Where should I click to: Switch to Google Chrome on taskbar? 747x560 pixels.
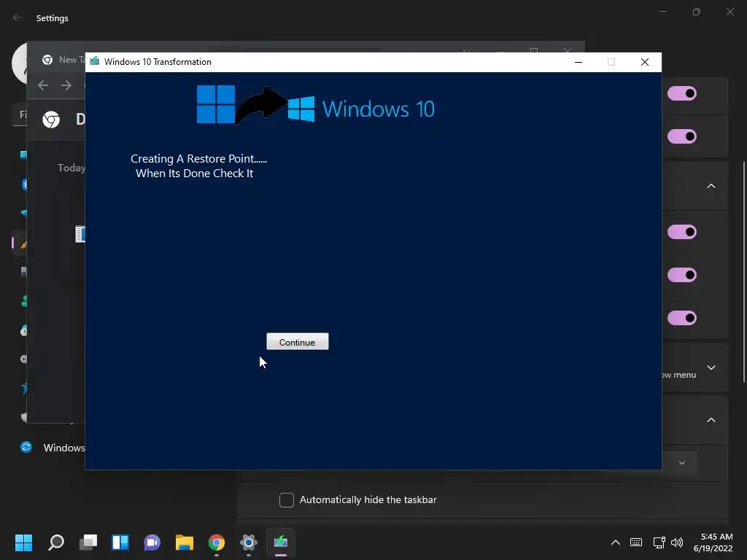tap(217, 542)
